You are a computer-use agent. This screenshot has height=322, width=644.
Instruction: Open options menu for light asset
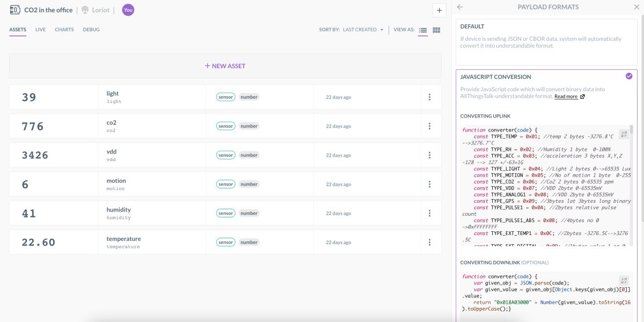pos(429,97)
